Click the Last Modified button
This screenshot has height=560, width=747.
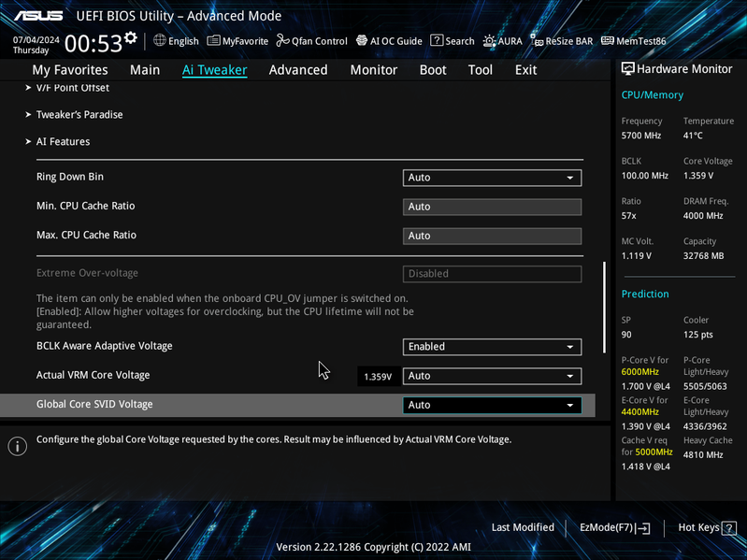coord(523,527)
